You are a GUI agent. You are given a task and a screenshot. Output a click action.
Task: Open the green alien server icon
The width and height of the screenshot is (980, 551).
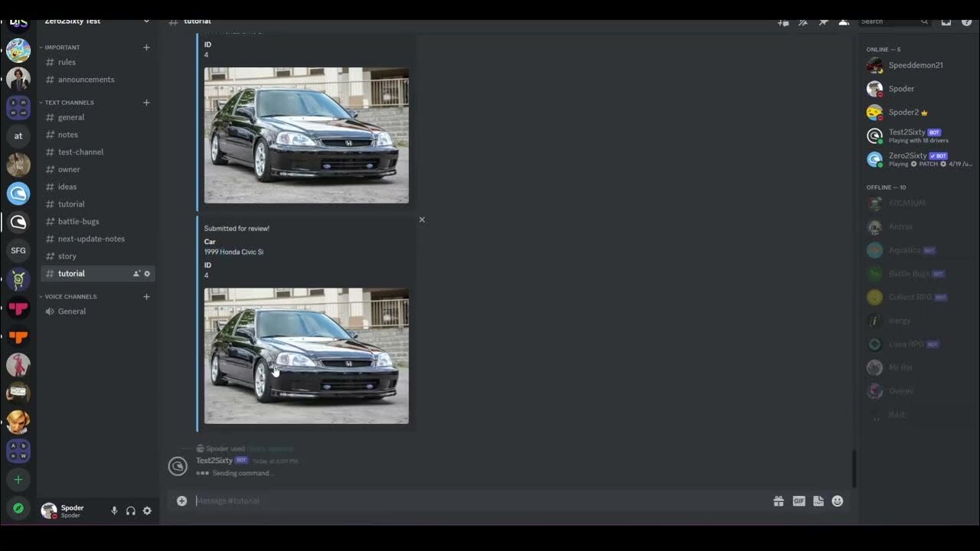(18, 279)
